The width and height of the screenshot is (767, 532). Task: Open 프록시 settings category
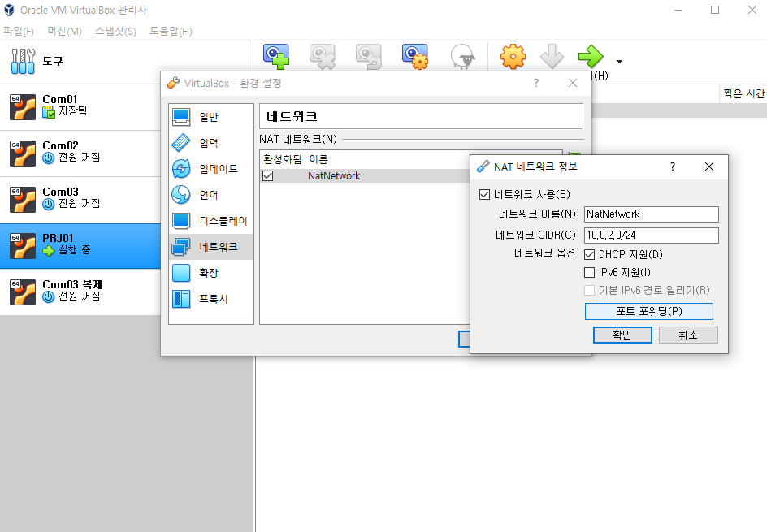pos(210,298)
